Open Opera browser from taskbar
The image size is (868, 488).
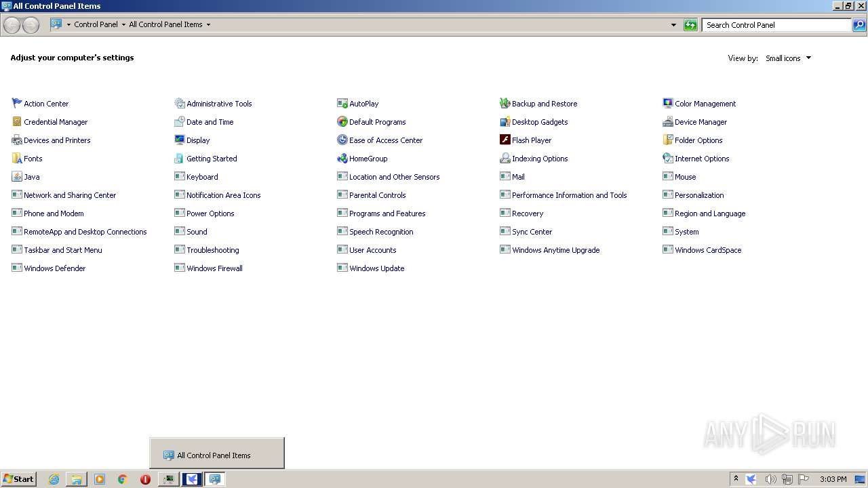coord(145,479)
